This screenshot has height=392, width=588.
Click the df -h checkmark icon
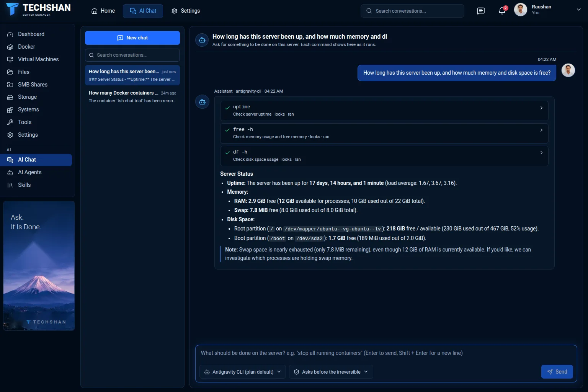click(x=227, y=153)
